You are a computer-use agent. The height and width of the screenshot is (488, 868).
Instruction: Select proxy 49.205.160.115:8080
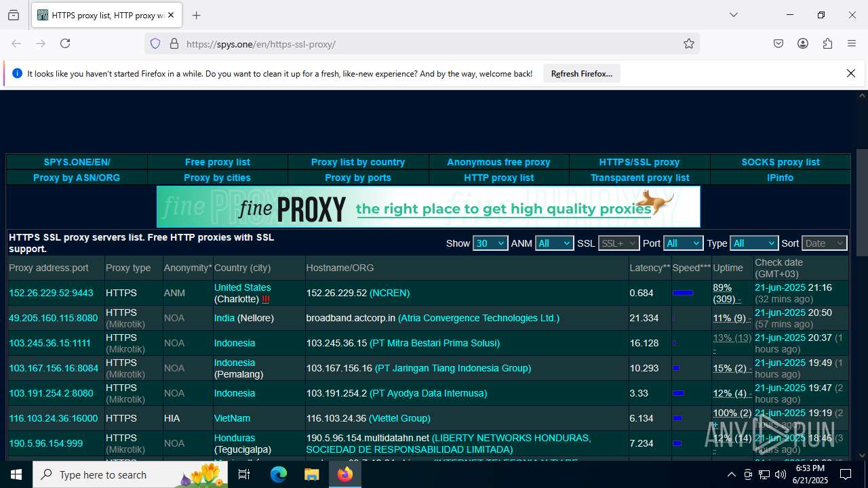coord(53,318)
